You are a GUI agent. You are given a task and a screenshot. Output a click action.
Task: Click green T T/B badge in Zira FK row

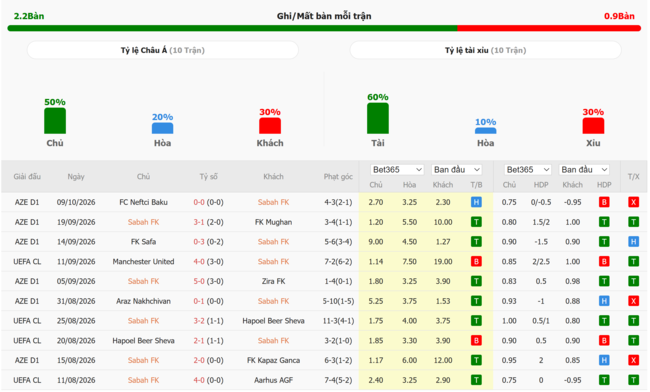pyautogui.click(x=476, y=281)
